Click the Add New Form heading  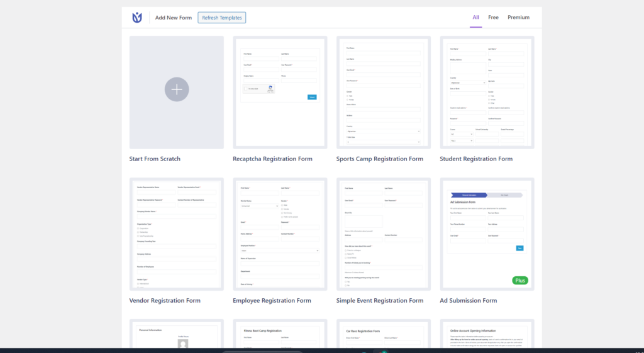point(174,18)
